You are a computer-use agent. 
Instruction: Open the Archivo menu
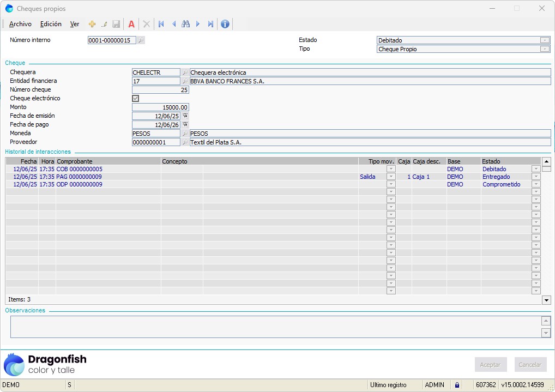(x=21, y=24)
